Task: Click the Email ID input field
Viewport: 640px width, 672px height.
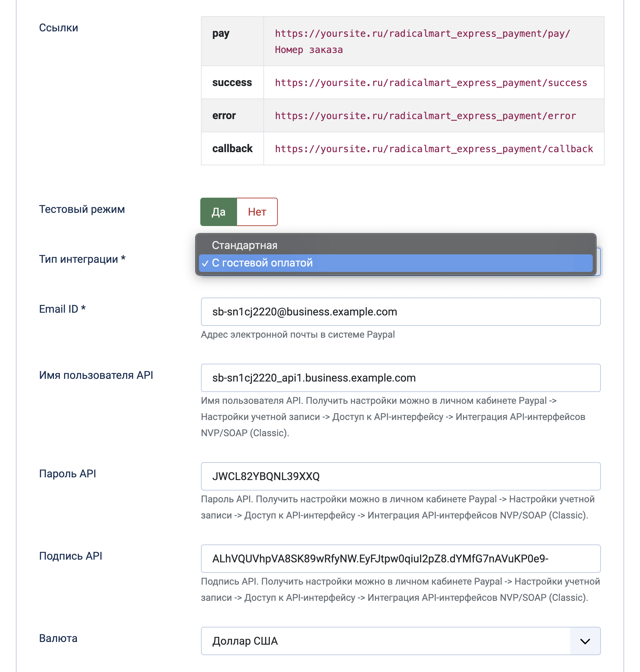Action: [400, 312]
